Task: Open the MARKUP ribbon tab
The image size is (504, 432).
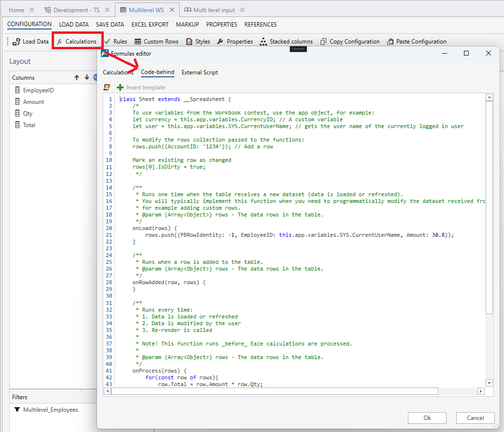Action: coord(187,24)
